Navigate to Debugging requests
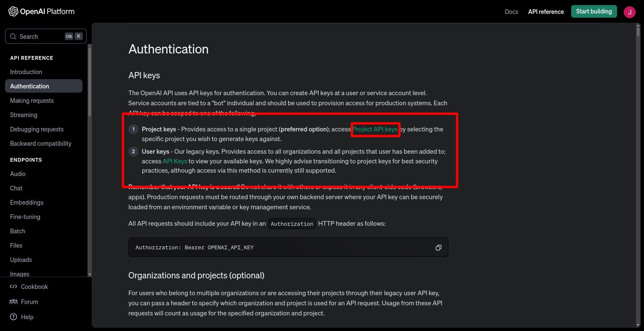 pyautogui.click(x=37, y=129)
